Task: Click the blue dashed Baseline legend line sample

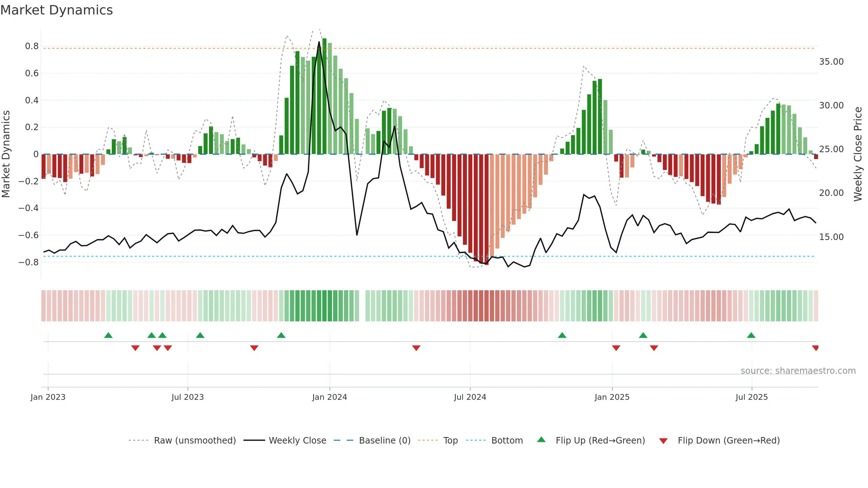Action: click(x=344, y=440)
